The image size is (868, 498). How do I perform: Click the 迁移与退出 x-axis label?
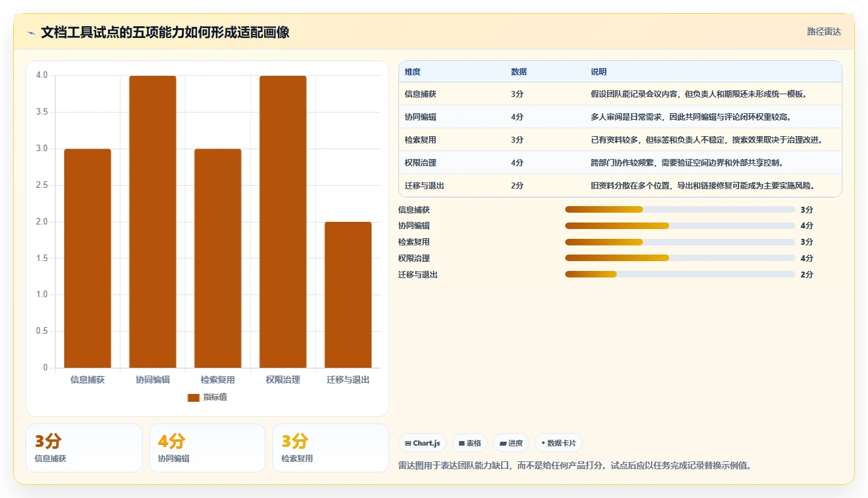(348, 380)
